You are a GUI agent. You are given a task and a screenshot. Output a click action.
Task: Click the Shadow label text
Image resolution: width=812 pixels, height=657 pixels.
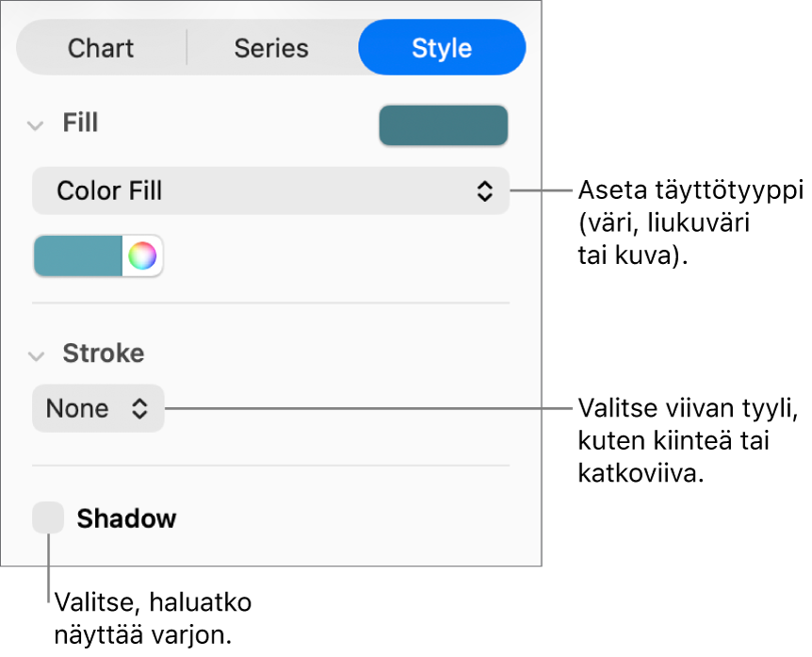point(126,518)
